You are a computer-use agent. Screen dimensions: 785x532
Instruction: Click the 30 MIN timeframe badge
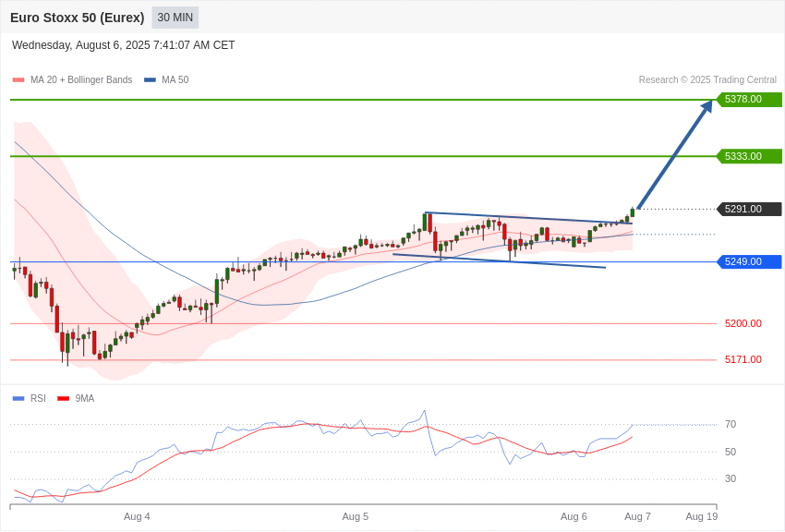tap(175, 18)
